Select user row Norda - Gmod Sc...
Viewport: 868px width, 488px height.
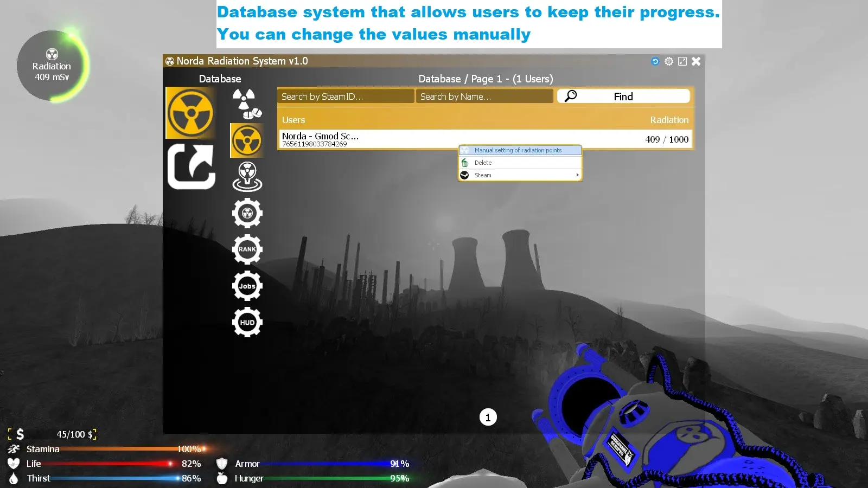click(353, 138)
